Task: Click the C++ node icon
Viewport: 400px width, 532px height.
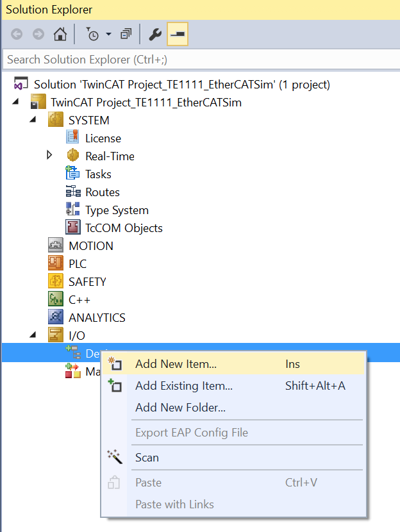Action: point(56,299)
